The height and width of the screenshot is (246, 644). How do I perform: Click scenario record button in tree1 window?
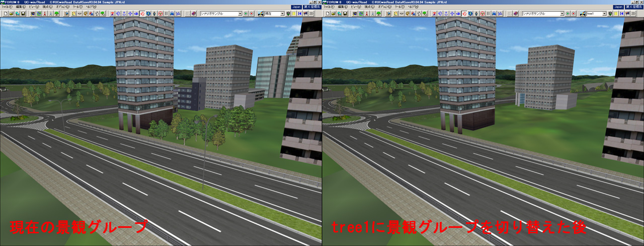pyautogui.click(x=573, y=14)
